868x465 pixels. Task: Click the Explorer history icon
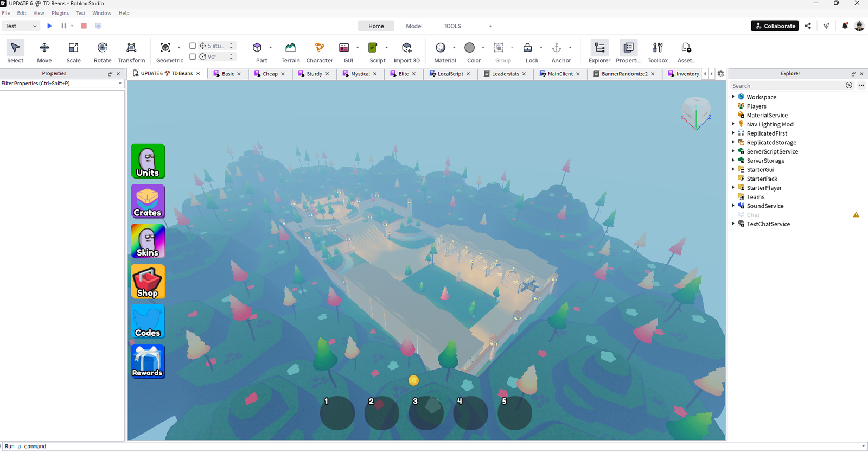849,85
